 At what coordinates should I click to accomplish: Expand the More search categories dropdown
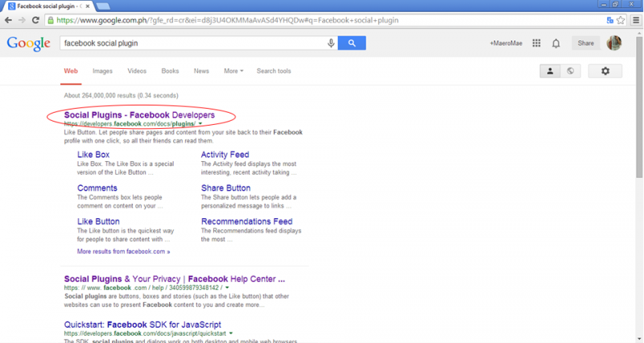click(x=233, y=71)
